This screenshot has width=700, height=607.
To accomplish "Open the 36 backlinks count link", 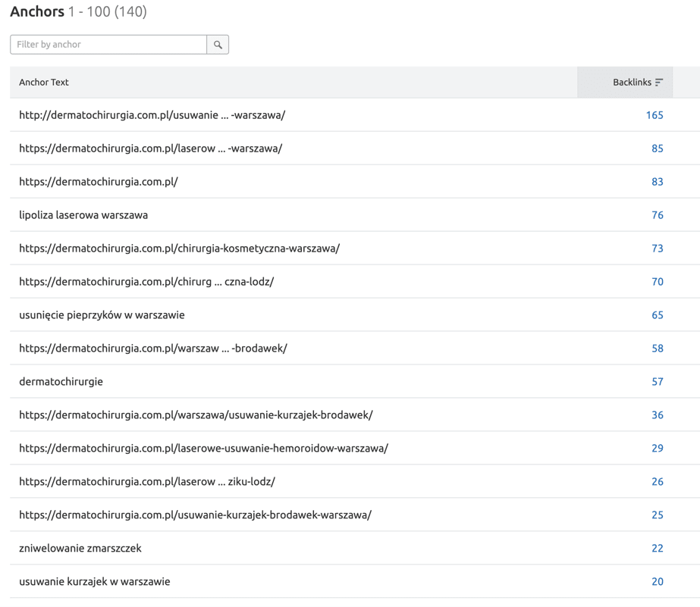I will pos(657,415).
